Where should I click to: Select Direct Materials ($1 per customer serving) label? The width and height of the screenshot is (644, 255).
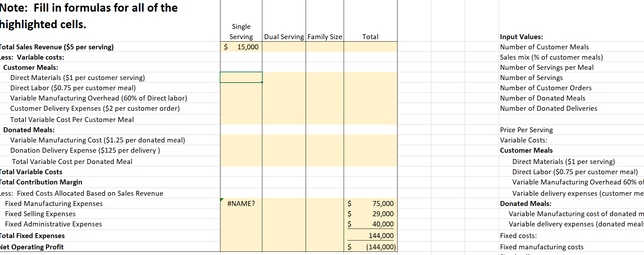pos(77,78)
